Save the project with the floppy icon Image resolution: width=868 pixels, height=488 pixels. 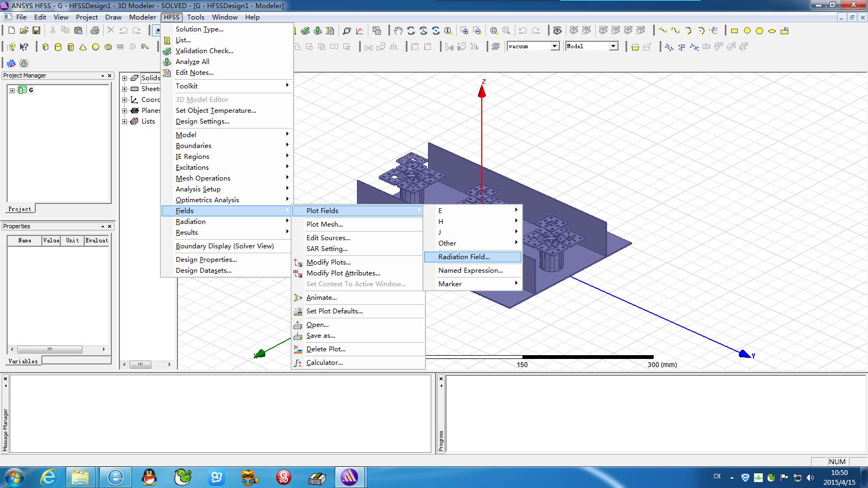pyautogui.click(x=36, y=31)
